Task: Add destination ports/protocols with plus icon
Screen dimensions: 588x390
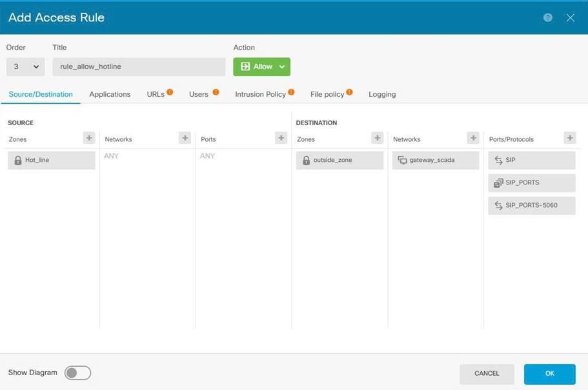Action: 569,138
